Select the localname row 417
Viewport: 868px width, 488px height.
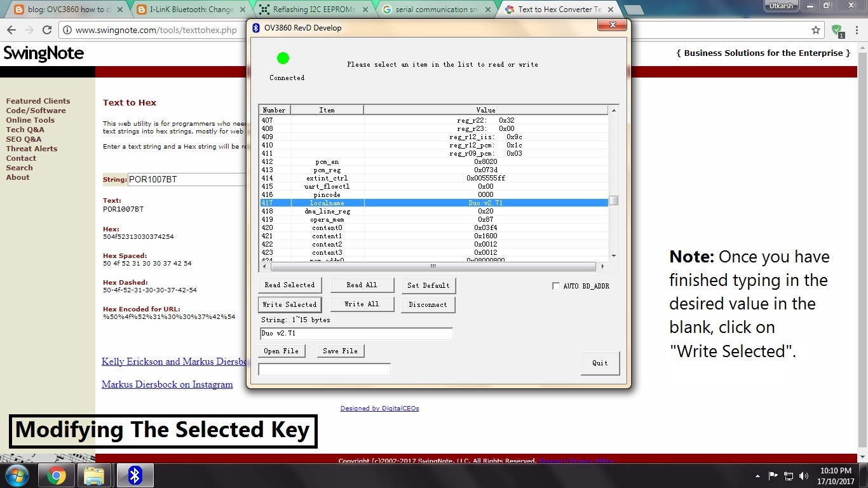point(434,203)
